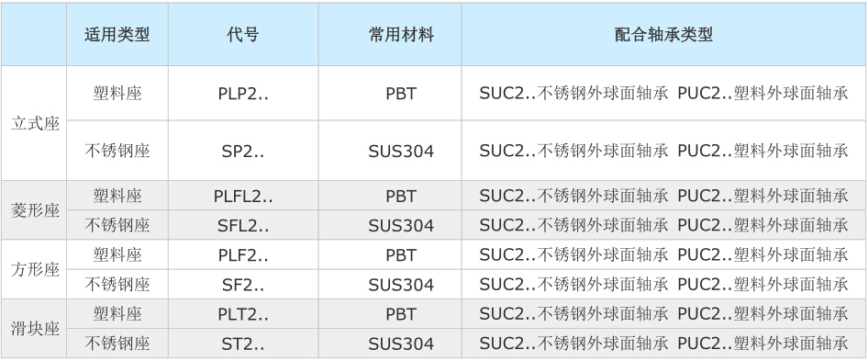Click the PLFL2.. code cell
Screen dimensions: 868x361
coord(243,196)
